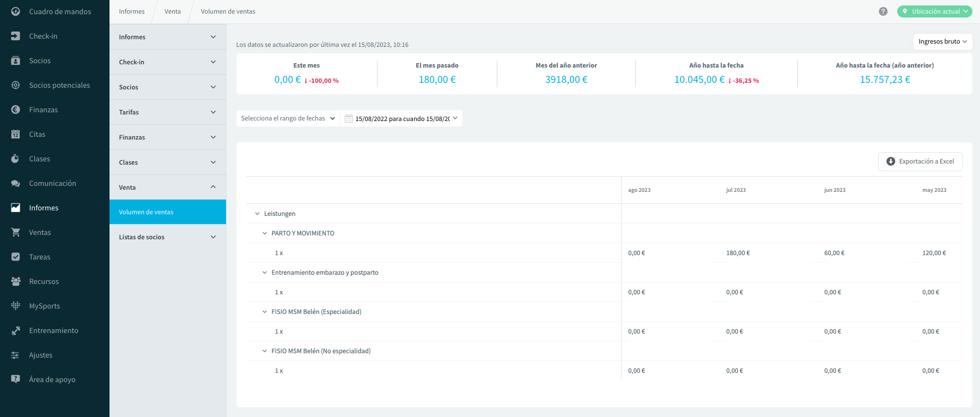Expand the Informes submenu section

point(168,37)
